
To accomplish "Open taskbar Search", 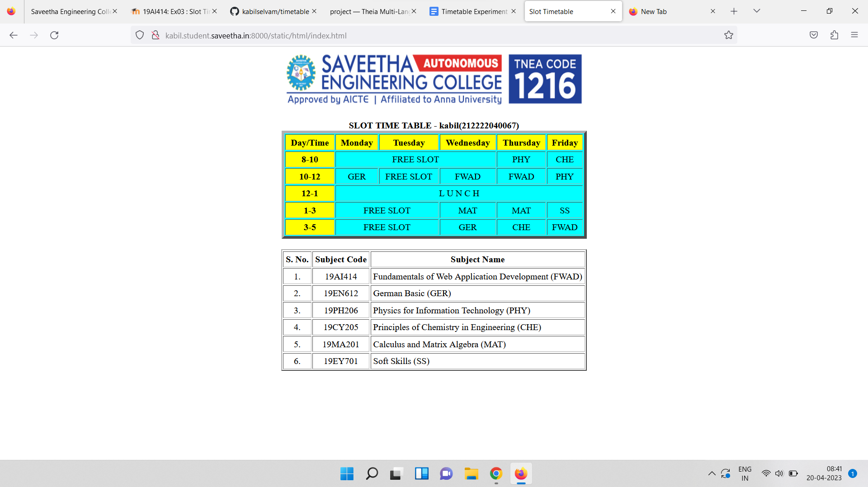I will [x=372, y=473].
